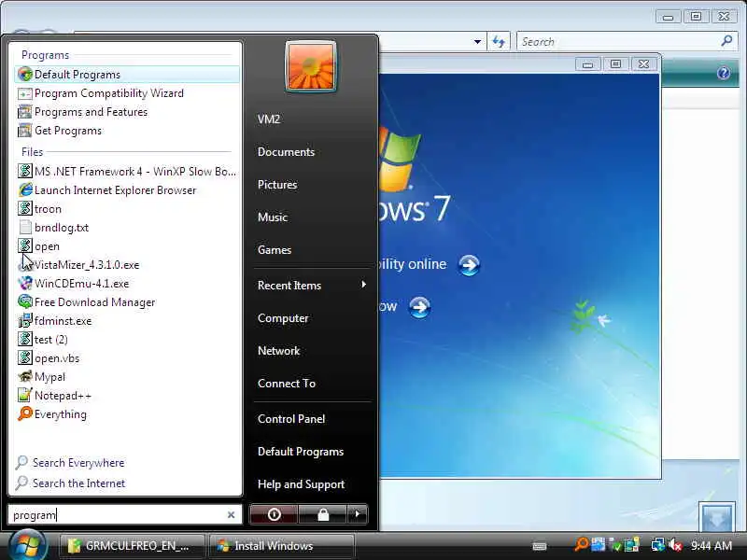
Task: Click Refresh button in Explorer window
Action: (x=499, y=42)
